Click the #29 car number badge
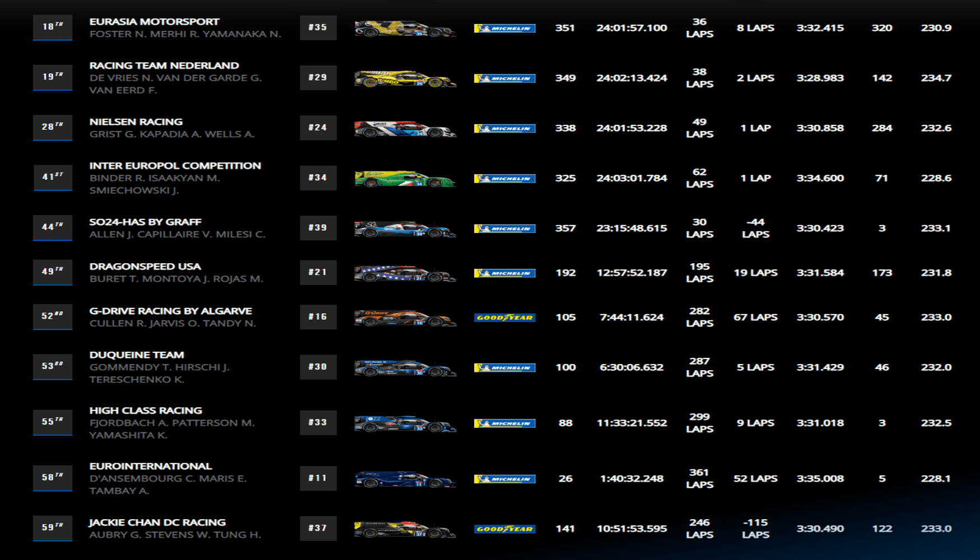The width and height of the screenshot is (980, 560). point(318,77)
